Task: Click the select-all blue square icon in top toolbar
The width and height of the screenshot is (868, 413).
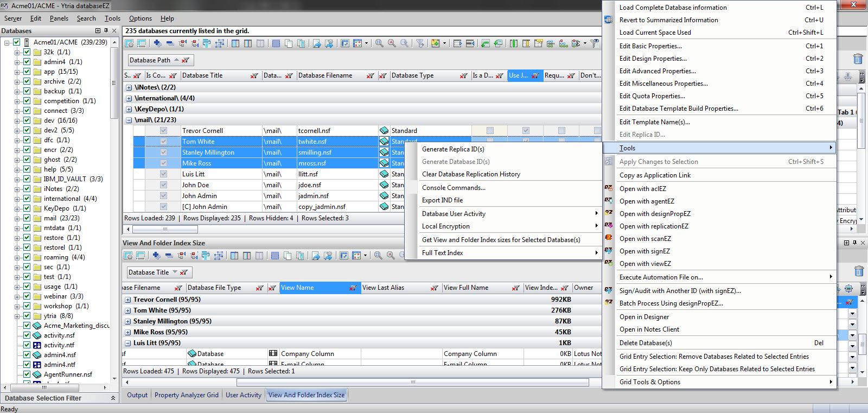Action: point(276,43)
